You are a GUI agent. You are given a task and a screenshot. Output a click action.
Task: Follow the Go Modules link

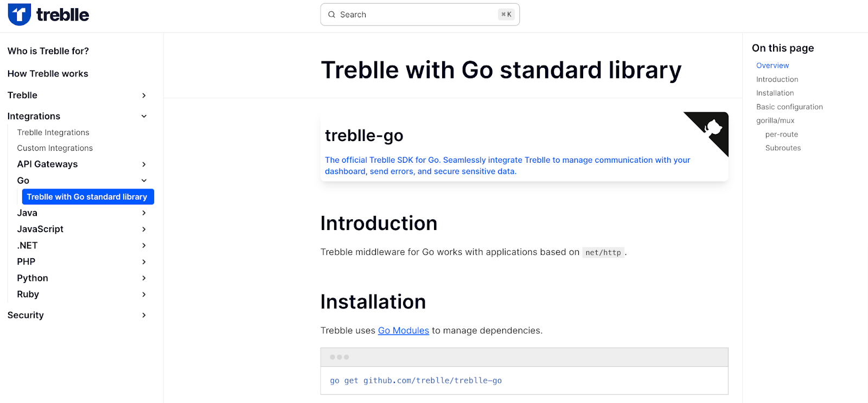(404, 330)
